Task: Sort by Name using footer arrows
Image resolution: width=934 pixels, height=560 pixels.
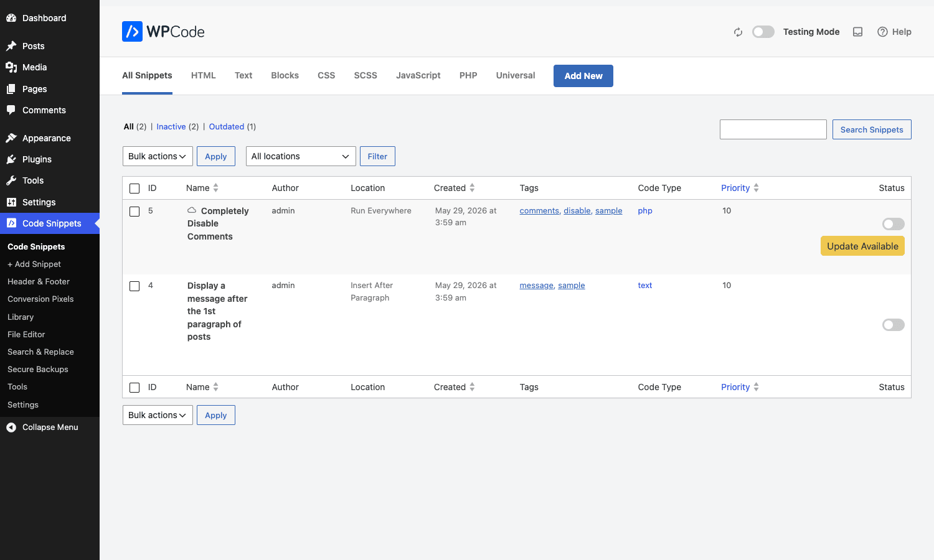Action: [x=215, y=387]
